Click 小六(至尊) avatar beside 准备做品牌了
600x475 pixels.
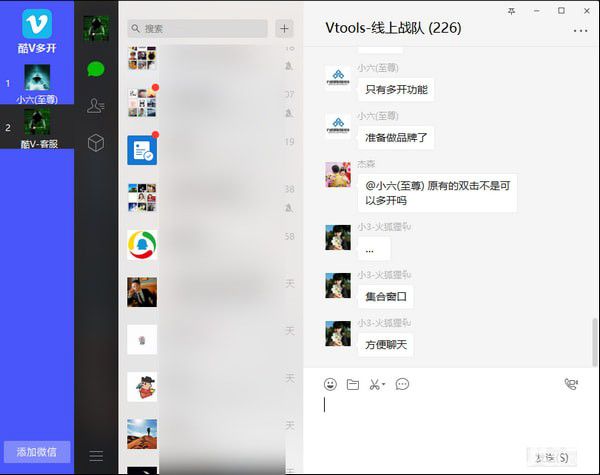338,126
